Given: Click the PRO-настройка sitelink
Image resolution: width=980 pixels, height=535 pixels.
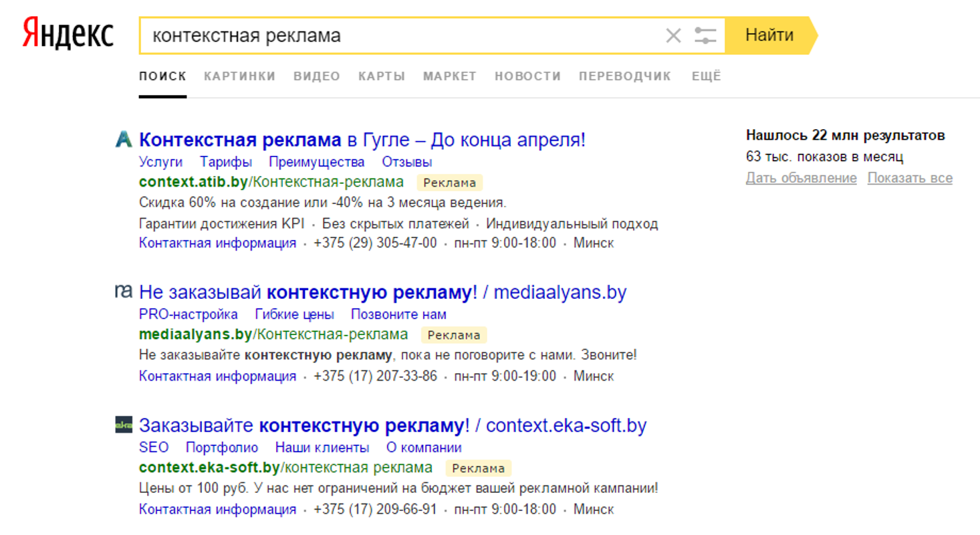Looking at the screenshot, I should click(189, 314).
